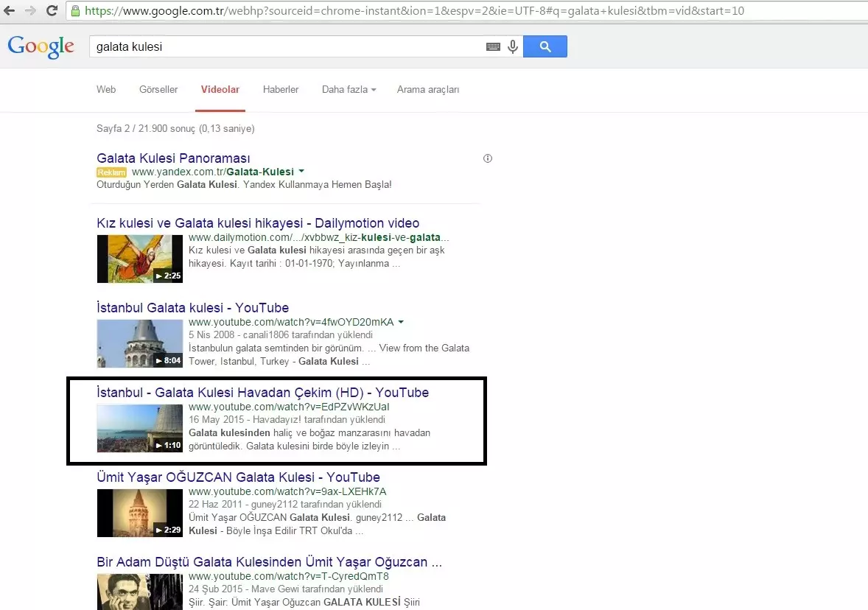Play the Dailymotion 2:25 video thumbnail
The width and height of the screenshot is (868, 610).
139,259
